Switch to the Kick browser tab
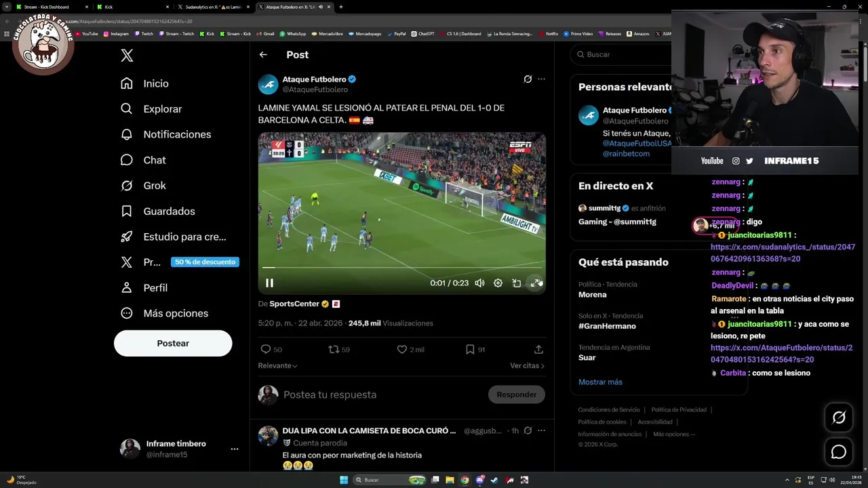This screenshot has height=488, width=868. (x=132, y=7)
